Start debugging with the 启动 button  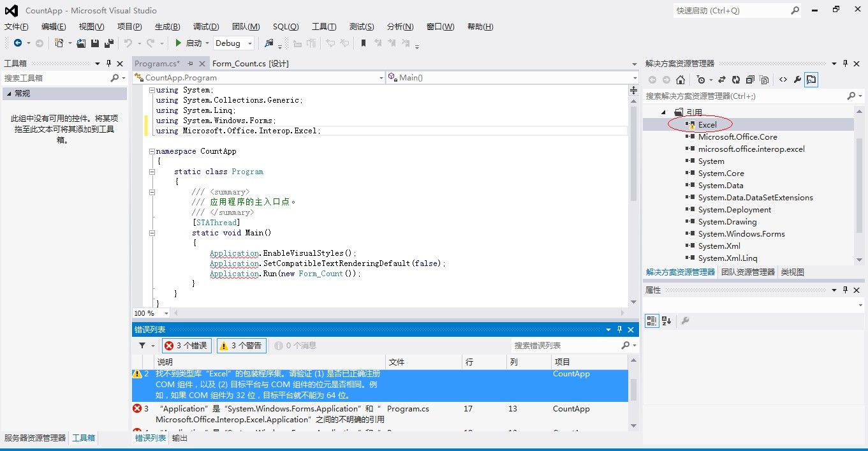(189, 43)
